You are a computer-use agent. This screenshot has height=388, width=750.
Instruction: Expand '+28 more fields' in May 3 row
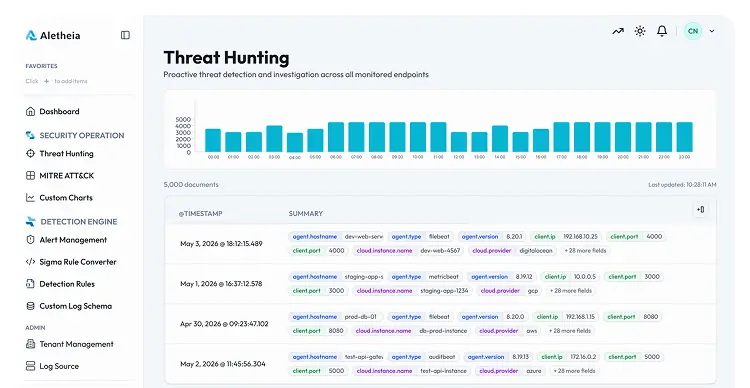pos(585,251)
